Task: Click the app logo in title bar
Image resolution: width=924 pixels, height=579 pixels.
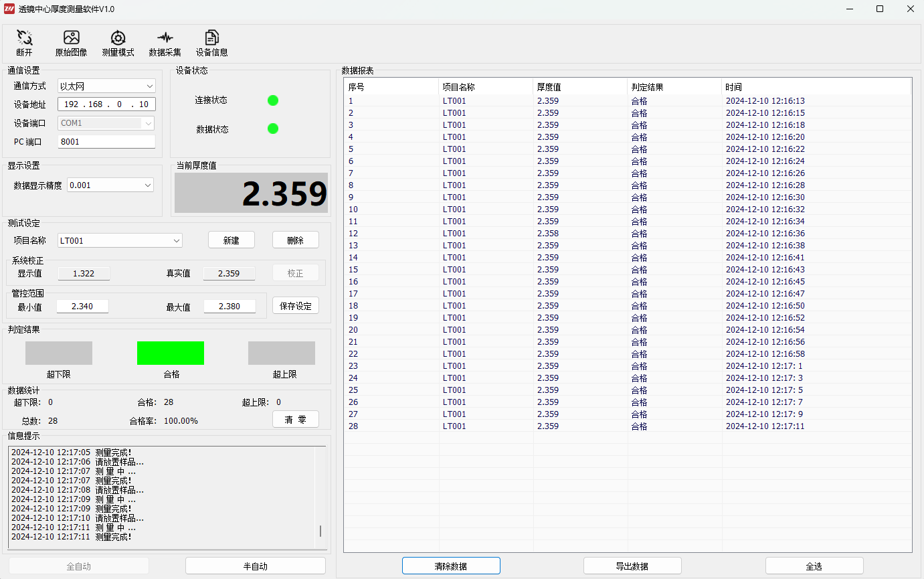Action: click(9, 9)
